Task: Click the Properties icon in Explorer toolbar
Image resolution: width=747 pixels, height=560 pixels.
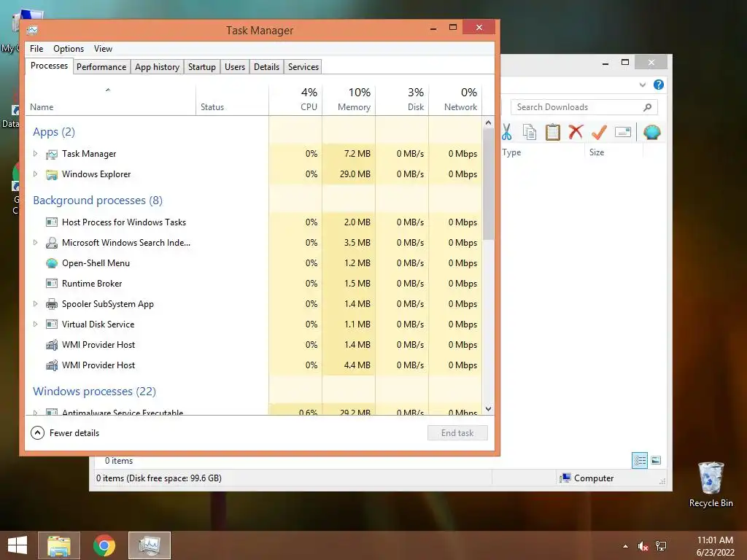Action: 623,132
